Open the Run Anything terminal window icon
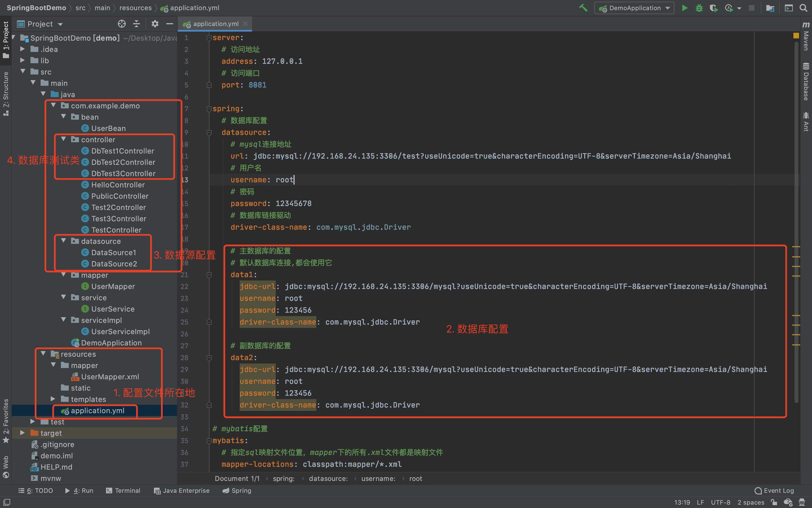The image size is (812, 508). click(789, 8)
